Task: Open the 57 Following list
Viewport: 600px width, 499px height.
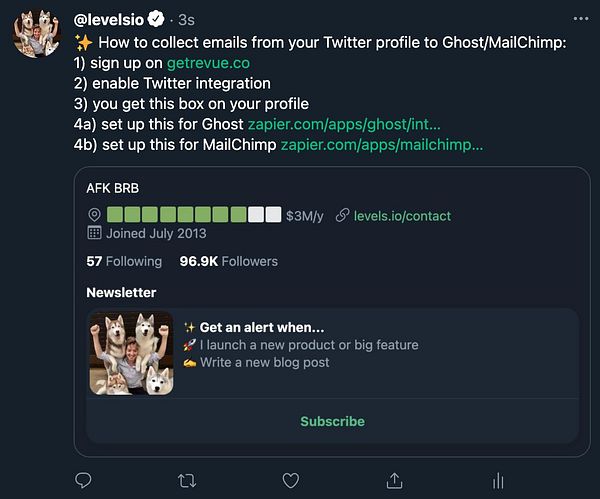Action: (124, 261)
